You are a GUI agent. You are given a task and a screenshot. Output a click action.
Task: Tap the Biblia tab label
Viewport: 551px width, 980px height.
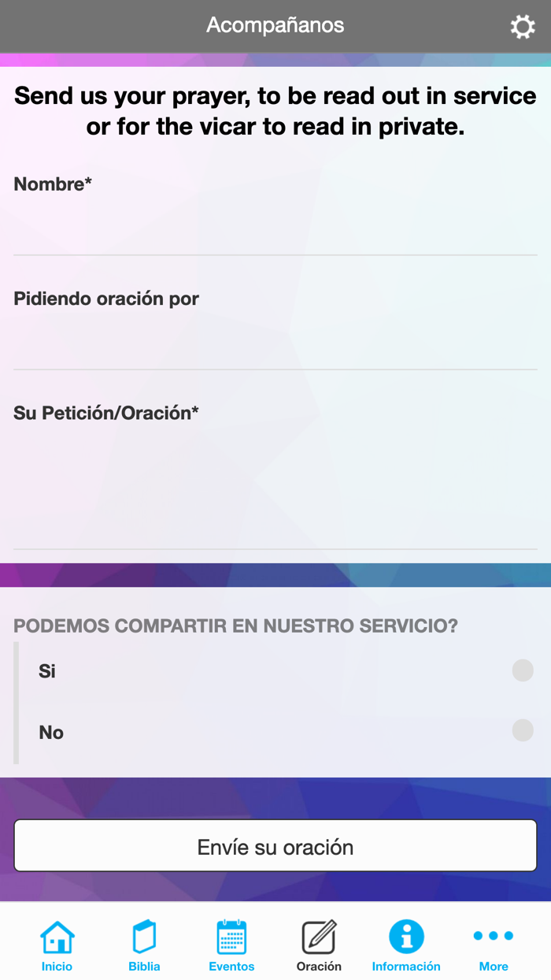144,967
